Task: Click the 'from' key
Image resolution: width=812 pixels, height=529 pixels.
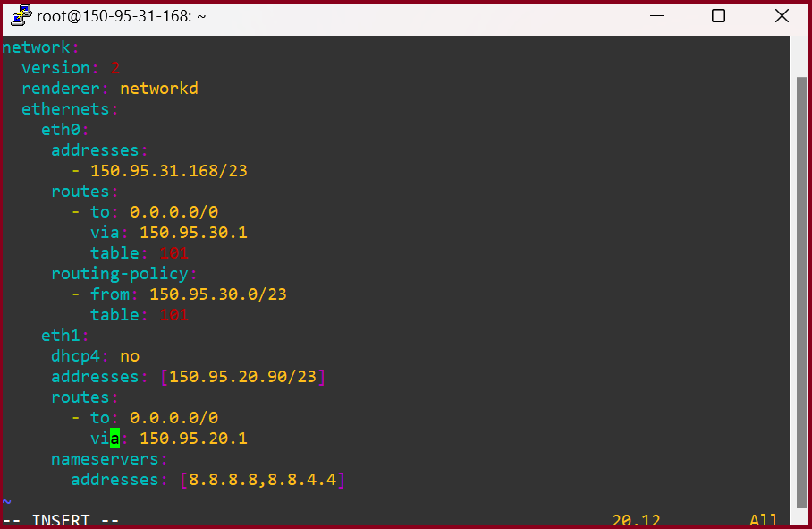Action: point(110,294)
